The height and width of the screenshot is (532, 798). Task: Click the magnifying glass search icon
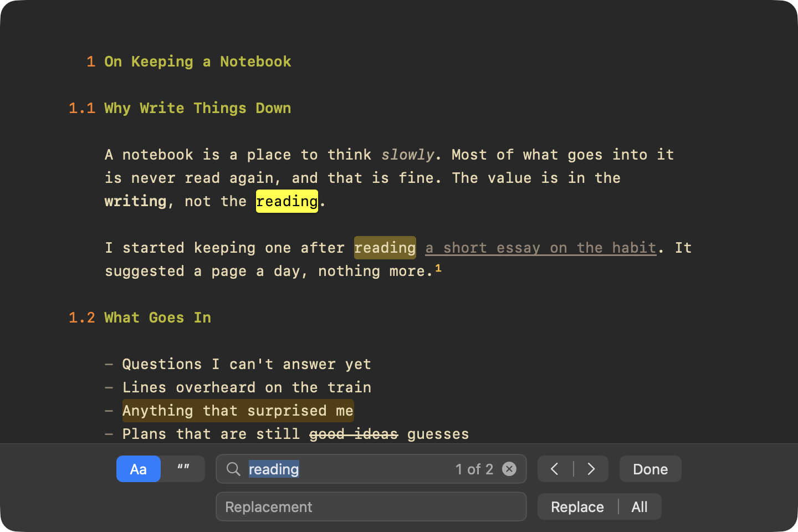click(234, 469)
